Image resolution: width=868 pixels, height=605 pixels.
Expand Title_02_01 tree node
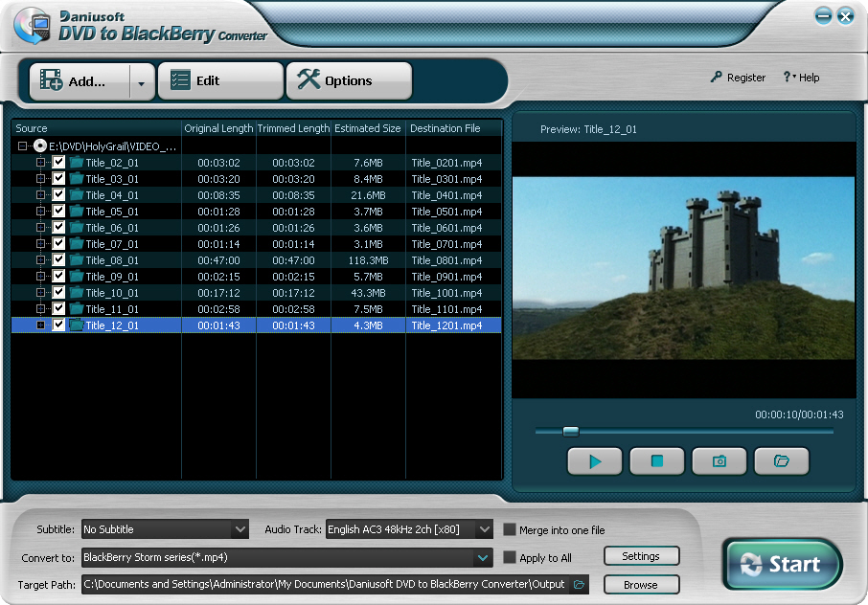point(40,162)
